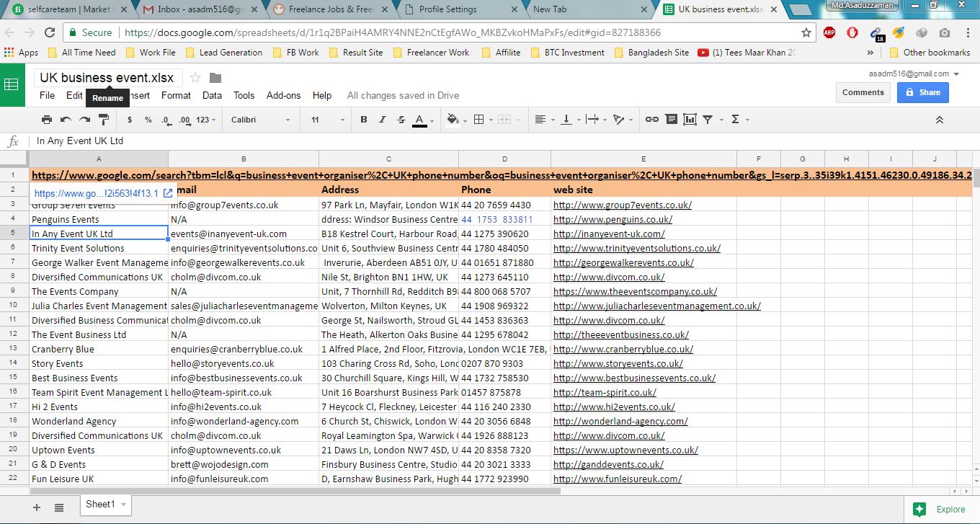The width and height of the screenshot is (980, 524).
Task: Click the Print icon in the toolbar
Action: coord(47,120)
